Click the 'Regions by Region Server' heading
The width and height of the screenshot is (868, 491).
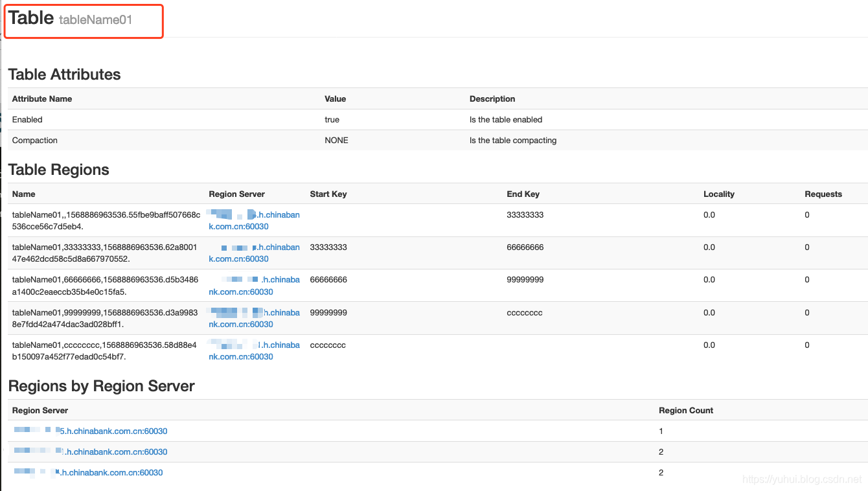pos(101,386)
